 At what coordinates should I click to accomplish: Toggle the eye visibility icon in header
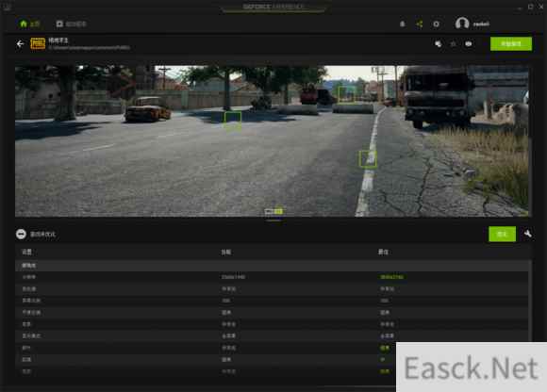pyautogui.click(x=469, y=44)
